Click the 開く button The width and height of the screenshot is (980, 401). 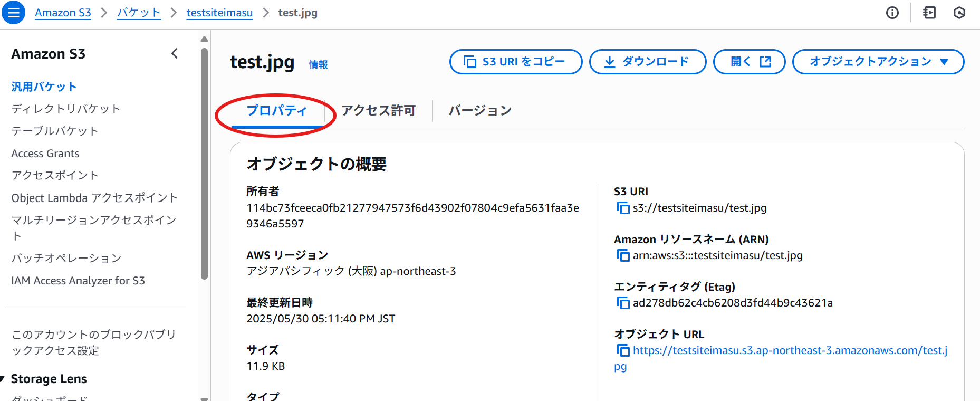[x=750, y=62]
